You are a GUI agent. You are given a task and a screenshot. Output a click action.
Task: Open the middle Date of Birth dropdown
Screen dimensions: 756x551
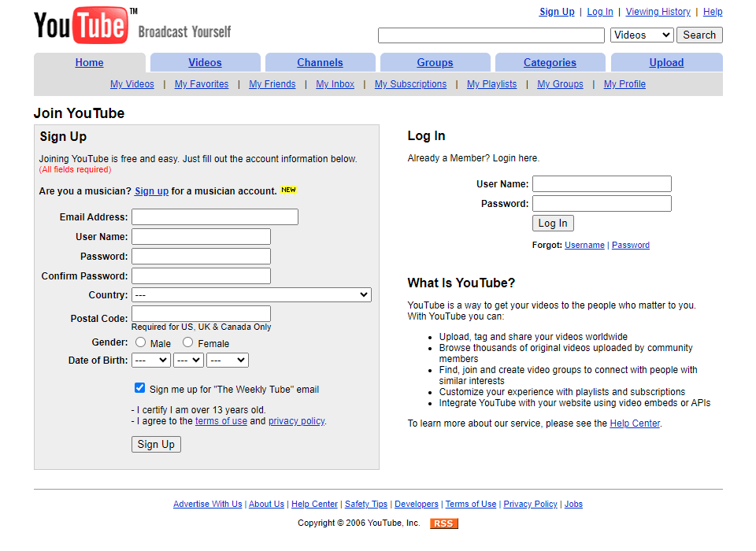pyautogui.click(x=188, y=360)
